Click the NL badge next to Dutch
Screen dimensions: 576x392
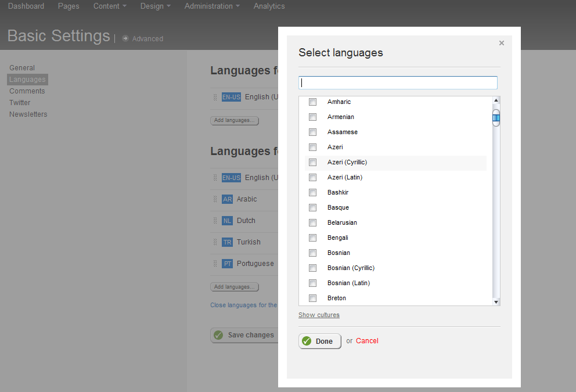click(227, 220)
